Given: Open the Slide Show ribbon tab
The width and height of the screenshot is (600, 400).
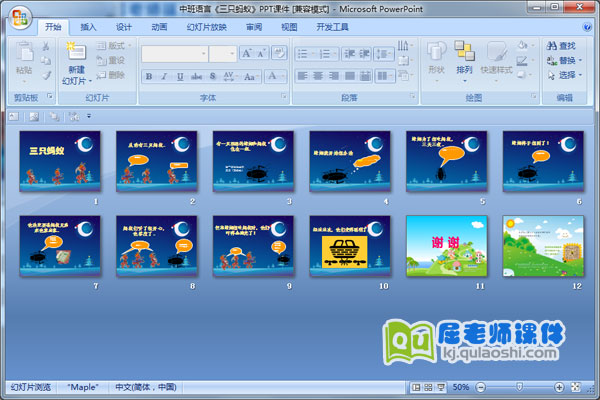Looking at the screenshot, I should tap(207, 27).
